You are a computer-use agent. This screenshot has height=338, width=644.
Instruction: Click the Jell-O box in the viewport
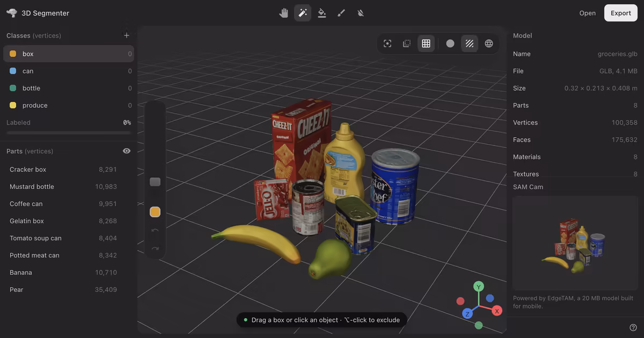tap(272, 200)
